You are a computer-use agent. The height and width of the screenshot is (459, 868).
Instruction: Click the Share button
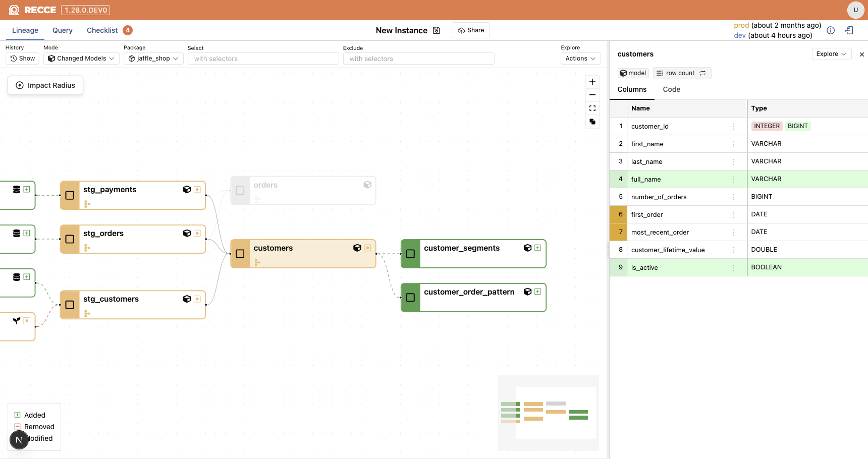coord(471,30)
